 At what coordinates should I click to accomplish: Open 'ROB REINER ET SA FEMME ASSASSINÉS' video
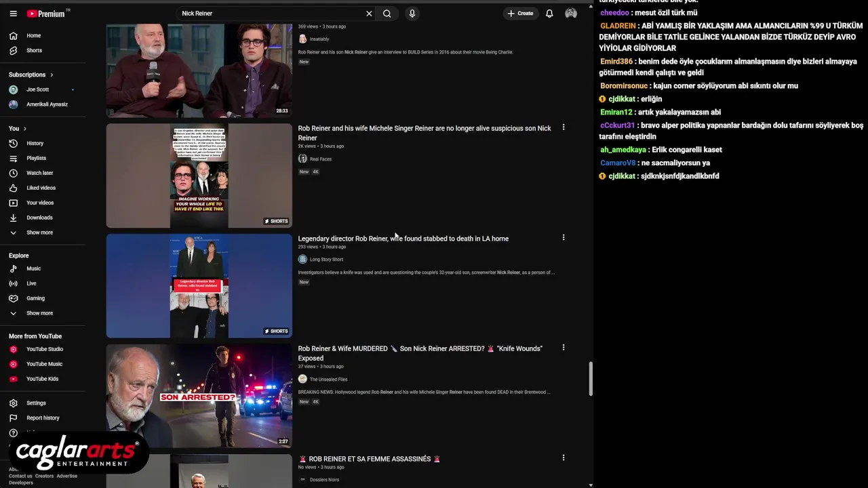coord(370,459)
